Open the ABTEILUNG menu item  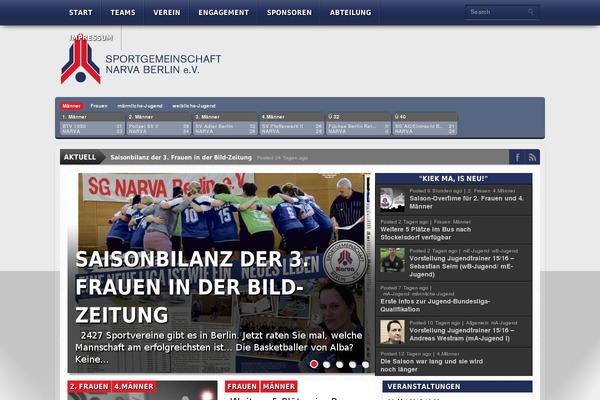(x=351, y=13)
